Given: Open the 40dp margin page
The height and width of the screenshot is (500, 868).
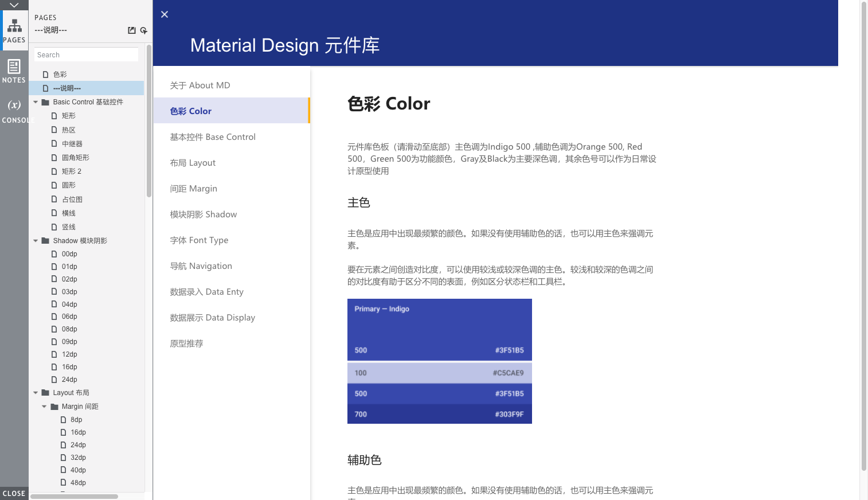Looking at the screenshot, I should [77, 470].
